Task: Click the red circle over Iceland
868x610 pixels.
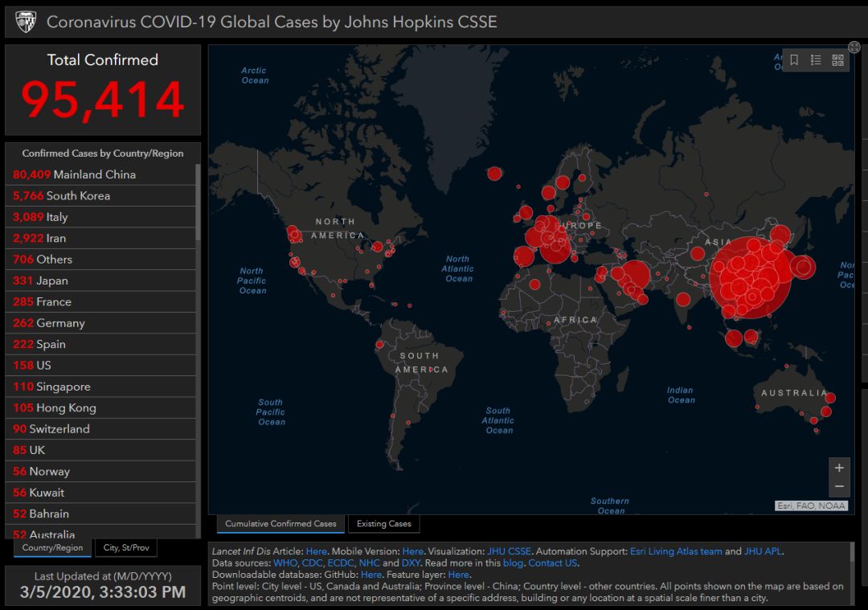Action: tap(494, 174)
